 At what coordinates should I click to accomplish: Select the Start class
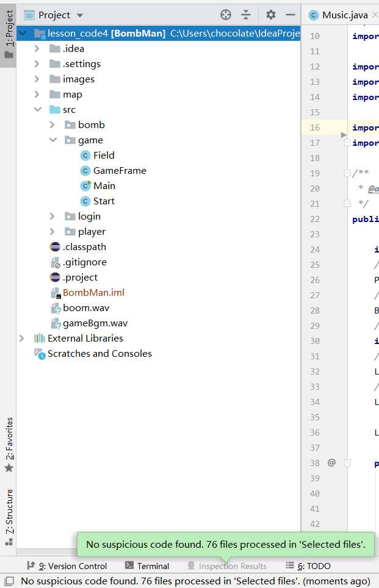click(x=104, y=201)
